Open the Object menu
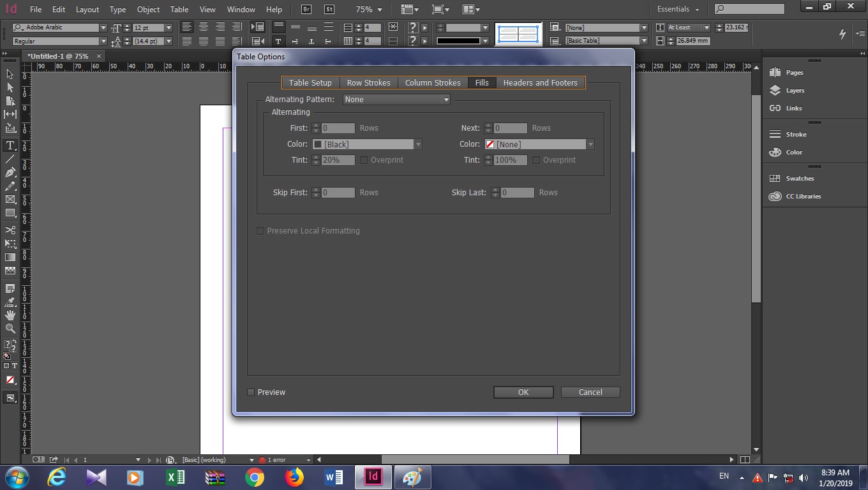 149,10
